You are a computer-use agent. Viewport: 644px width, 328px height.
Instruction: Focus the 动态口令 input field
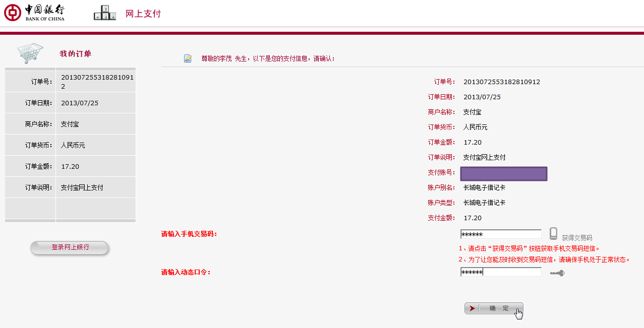coord(501,272)
